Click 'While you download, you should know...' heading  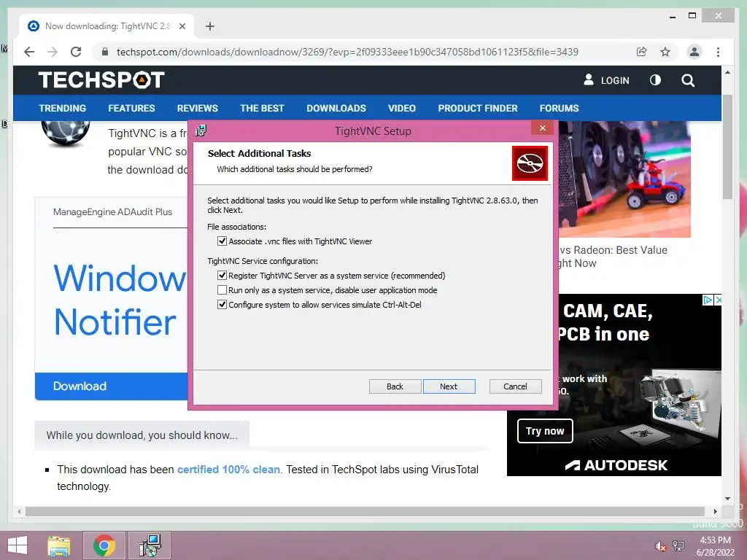click(142, 435)
